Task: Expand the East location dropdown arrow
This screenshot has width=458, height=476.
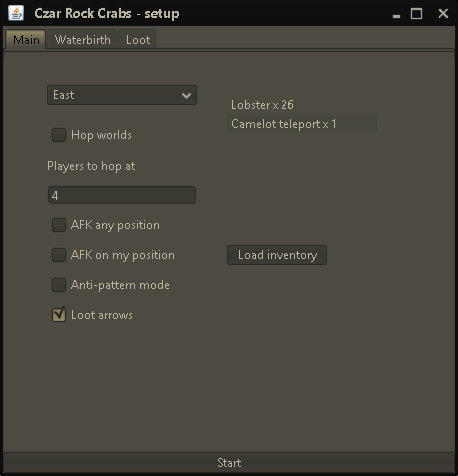Action: tap(186, 96)
